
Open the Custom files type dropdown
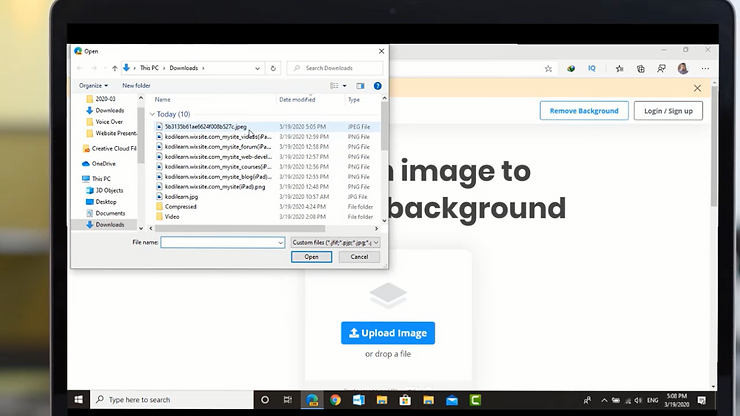pos(336,242)
